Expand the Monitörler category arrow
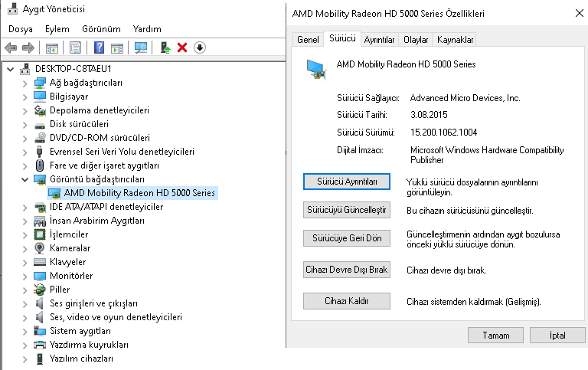Screen dimensions: 588x370 tap(24, 277)
